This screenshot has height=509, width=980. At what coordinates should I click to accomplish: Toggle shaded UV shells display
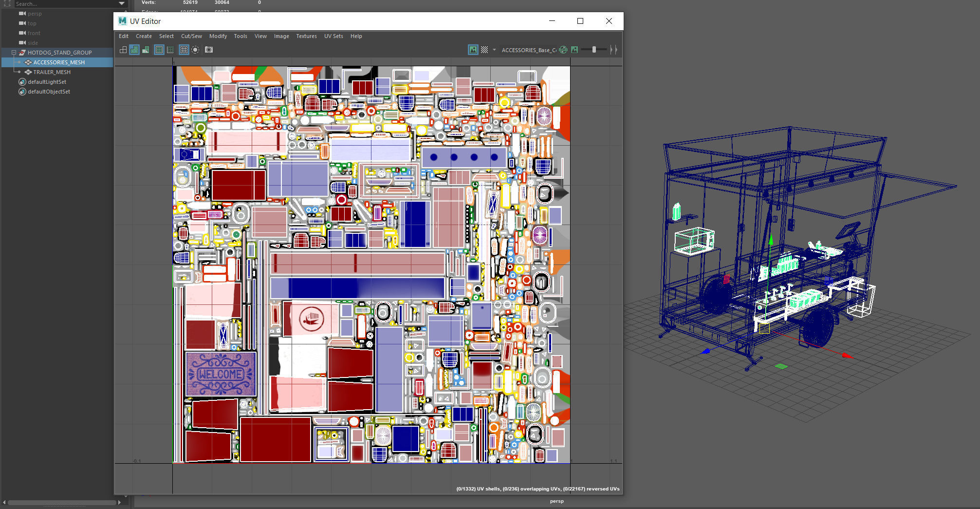(134, 50)
